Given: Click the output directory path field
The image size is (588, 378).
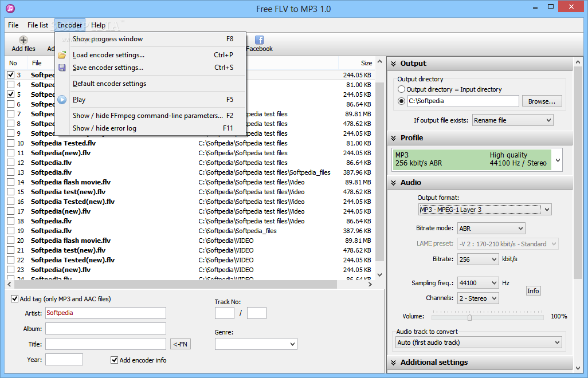Looking at the screenshot, I should pyautogui.click(x=463, y=101).
